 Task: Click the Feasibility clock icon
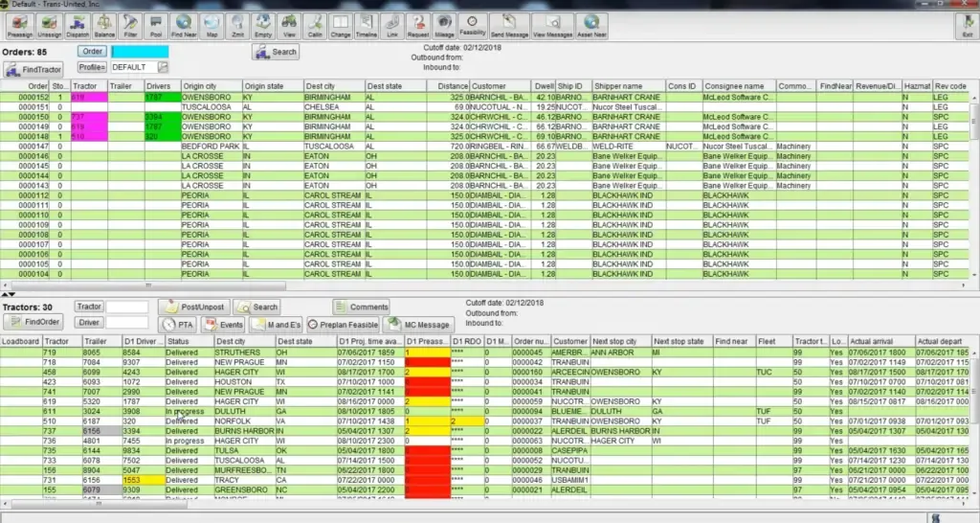pos(473,26)
